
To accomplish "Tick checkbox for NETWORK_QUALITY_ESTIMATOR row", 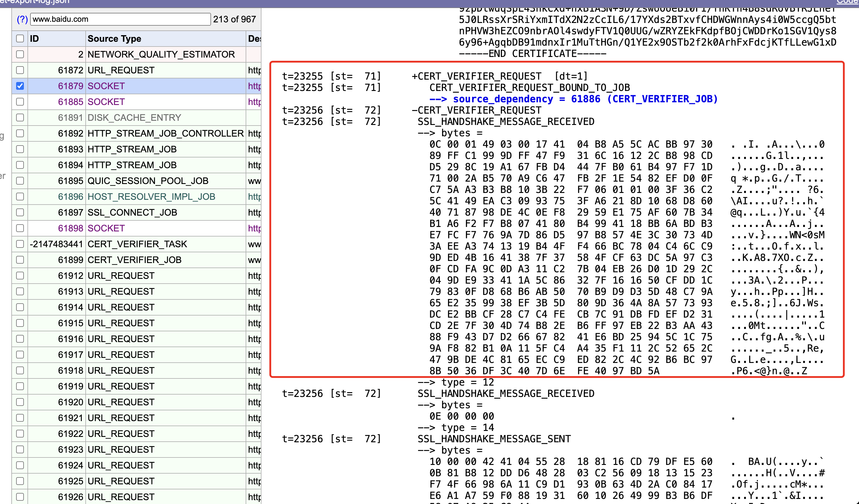I will pos(20,55).
